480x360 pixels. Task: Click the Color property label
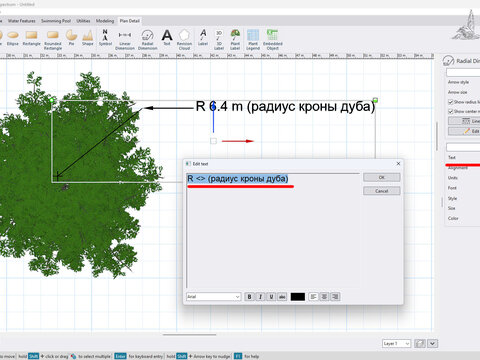coord(453,218)
